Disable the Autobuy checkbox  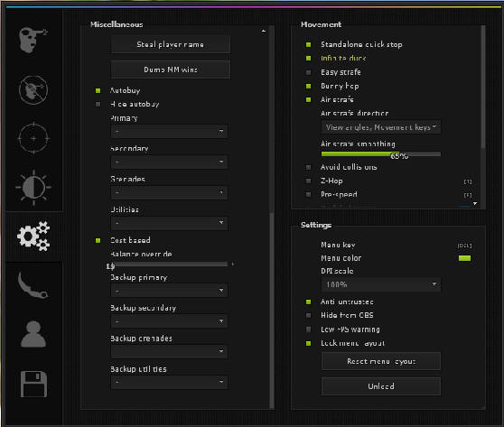pyautogui.click(x=98, y=91)
